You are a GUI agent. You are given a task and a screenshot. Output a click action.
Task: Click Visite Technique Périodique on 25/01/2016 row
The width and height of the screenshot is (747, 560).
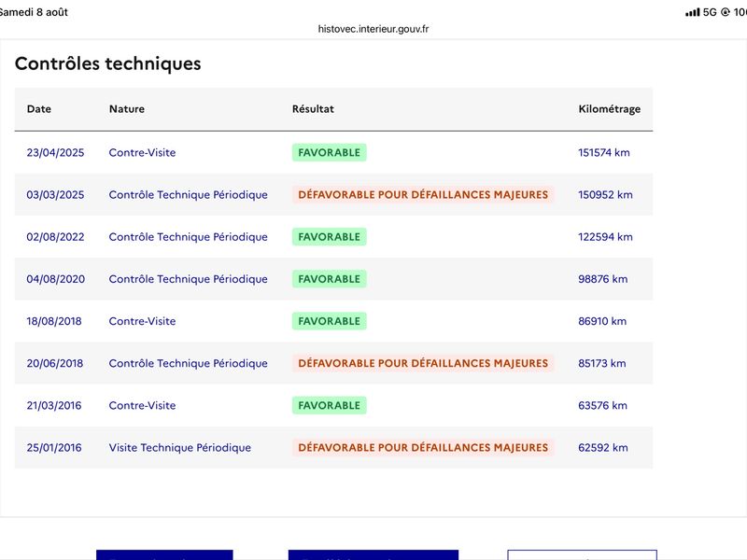(180, 448)
